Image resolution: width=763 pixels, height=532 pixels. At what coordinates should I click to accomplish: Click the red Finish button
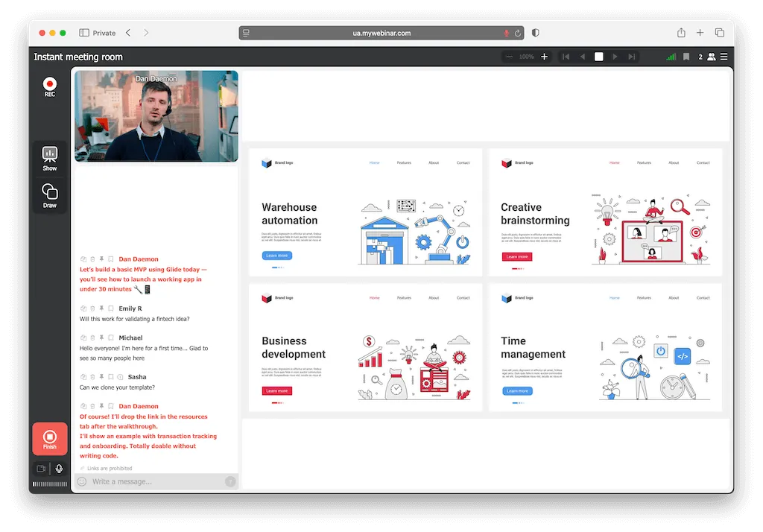(50, 439)
